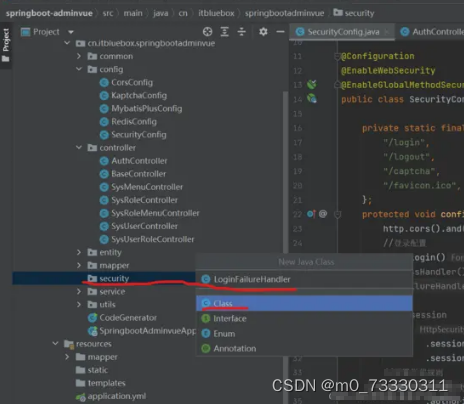
Task: Expand the common folder
Action: (79, 56)
